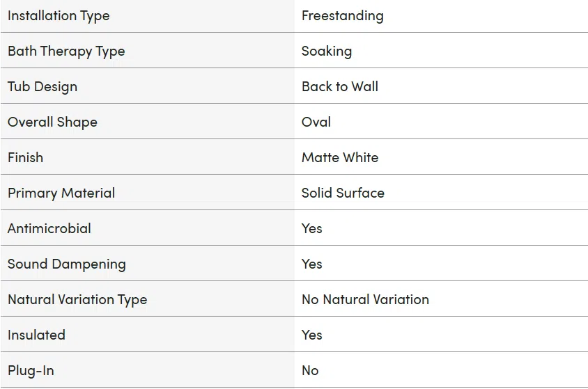This screenshot has width=588, height=389.
Task: Select the Matte White finish value
Action: click(x=340, y=157)
